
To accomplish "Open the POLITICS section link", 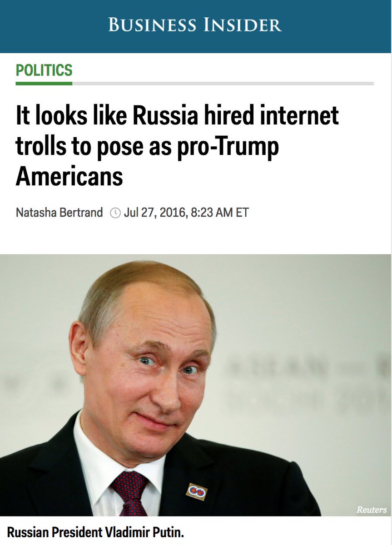I will (44, 70).
